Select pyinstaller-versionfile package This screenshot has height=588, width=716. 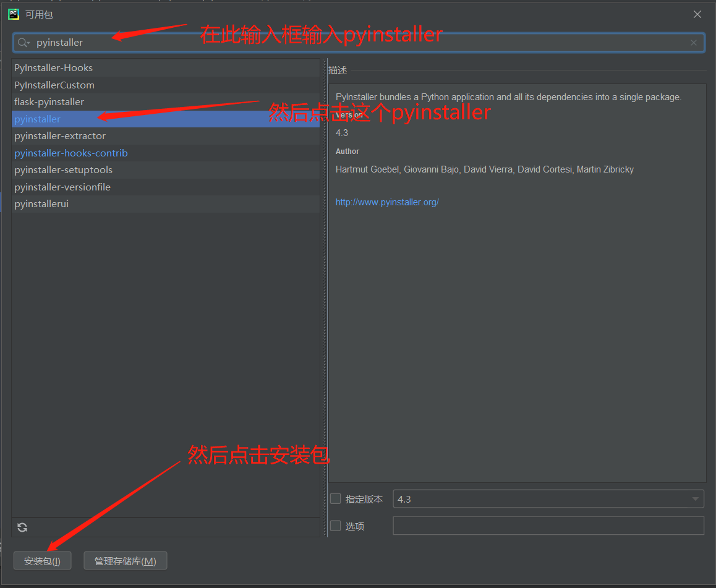pos(165,187)
